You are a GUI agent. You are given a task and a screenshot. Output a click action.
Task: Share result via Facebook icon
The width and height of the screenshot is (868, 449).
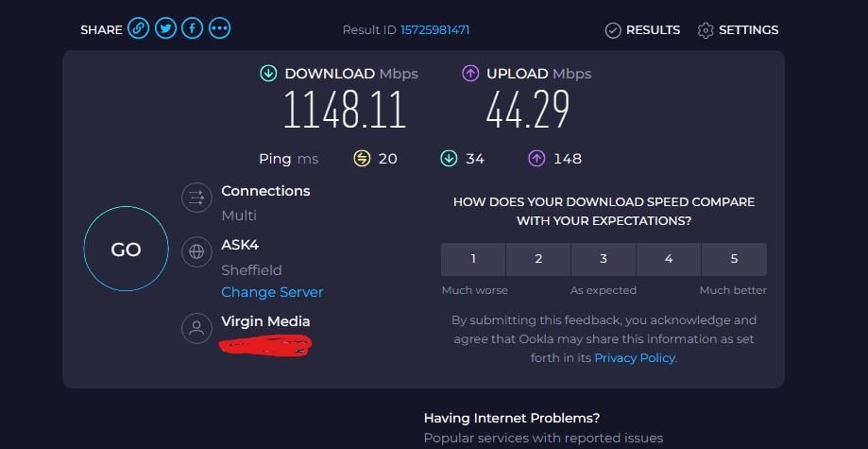click(192, 28)
